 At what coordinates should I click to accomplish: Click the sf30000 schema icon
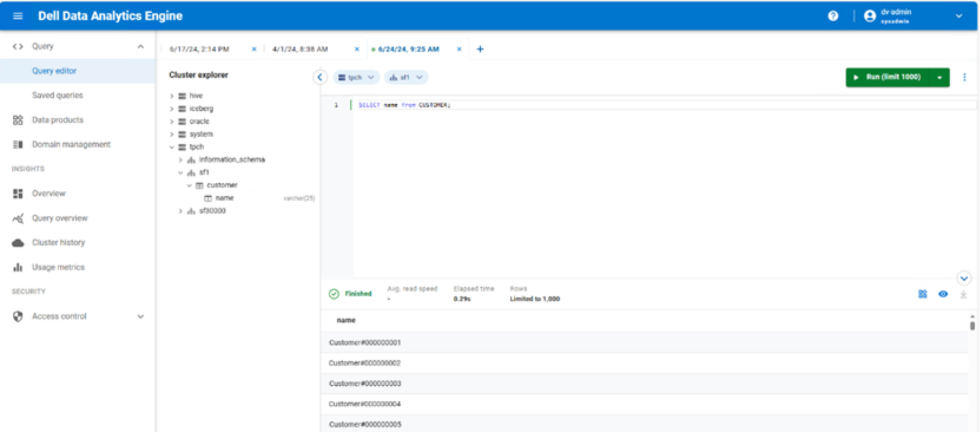pos(191,211)
